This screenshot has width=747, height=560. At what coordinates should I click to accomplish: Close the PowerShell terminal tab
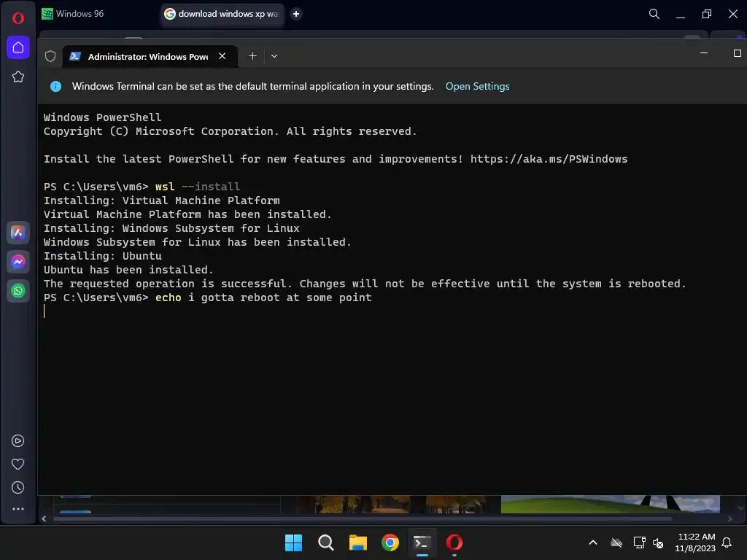tap(222, 56)
